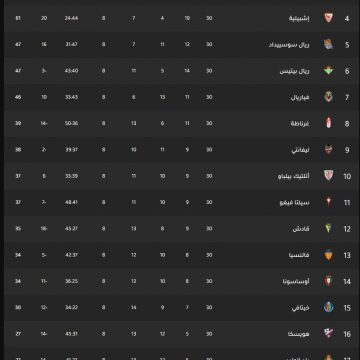Click the 51 points cell in row 4
Image resolution: width=360 pixels, height=360 pixels.
tap(18, 18)
